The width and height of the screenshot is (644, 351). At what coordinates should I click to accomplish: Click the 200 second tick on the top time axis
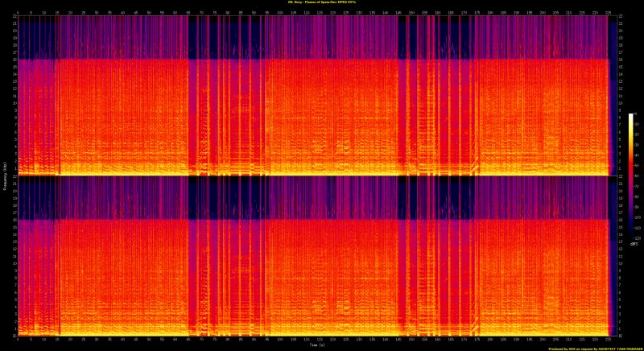(x=543, y=12)
